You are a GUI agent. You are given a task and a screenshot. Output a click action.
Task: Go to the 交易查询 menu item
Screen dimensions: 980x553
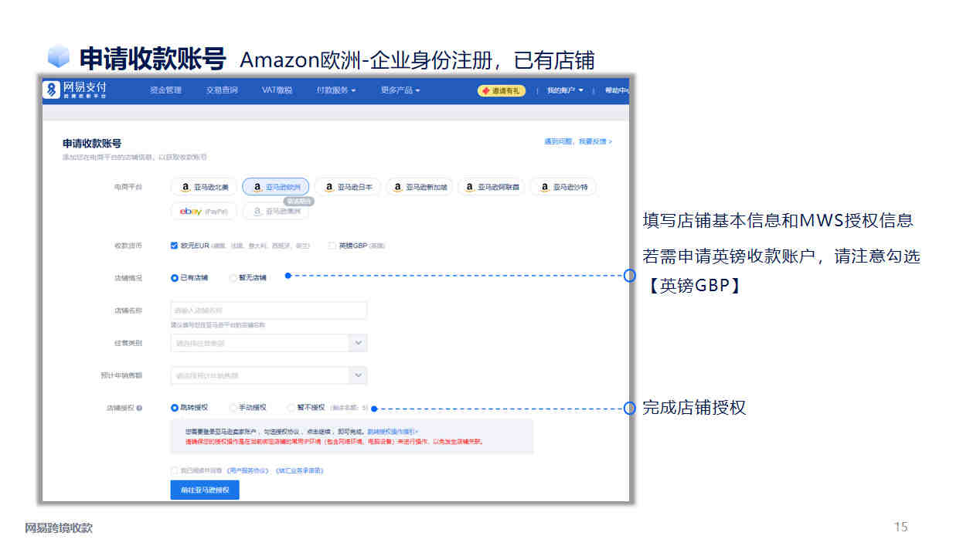coord(222,90)
